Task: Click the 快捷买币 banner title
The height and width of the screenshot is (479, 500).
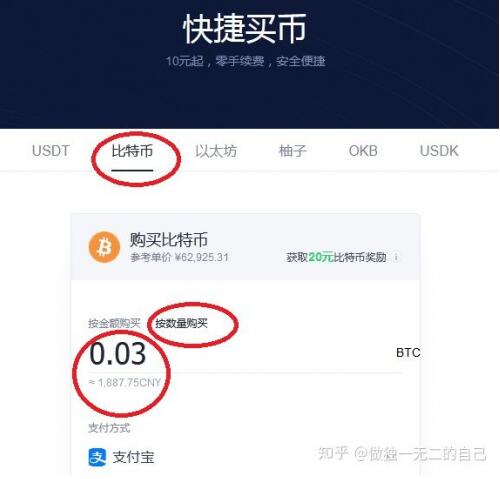Action: pyautogui.click(x=244, y=29)
